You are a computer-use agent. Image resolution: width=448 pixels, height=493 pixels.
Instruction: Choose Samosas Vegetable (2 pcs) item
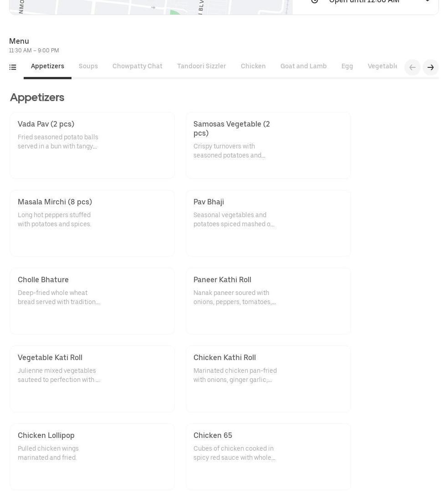tap(268, 145)
